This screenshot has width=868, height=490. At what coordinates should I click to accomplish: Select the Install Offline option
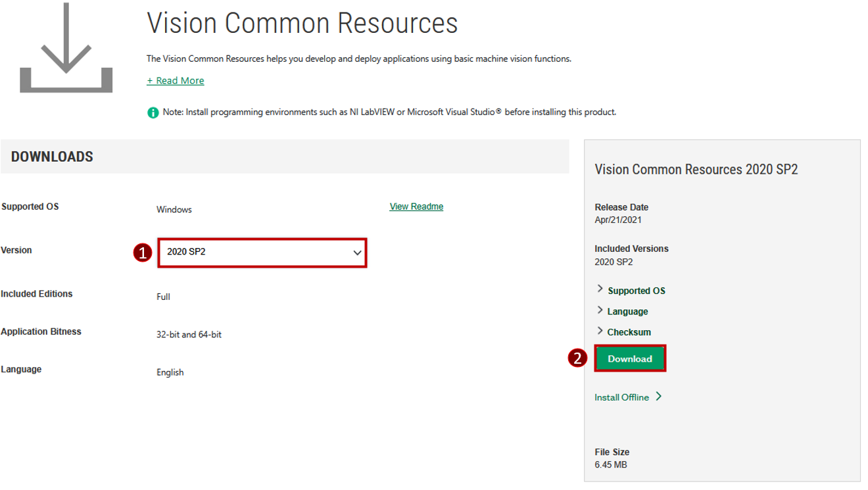[x=622, y=397]
